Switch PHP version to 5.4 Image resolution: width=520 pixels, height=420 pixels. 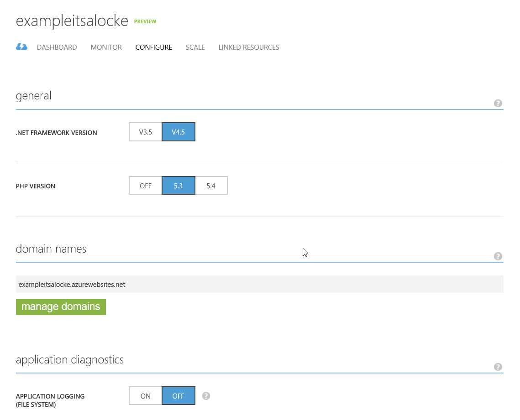point(211,186)
